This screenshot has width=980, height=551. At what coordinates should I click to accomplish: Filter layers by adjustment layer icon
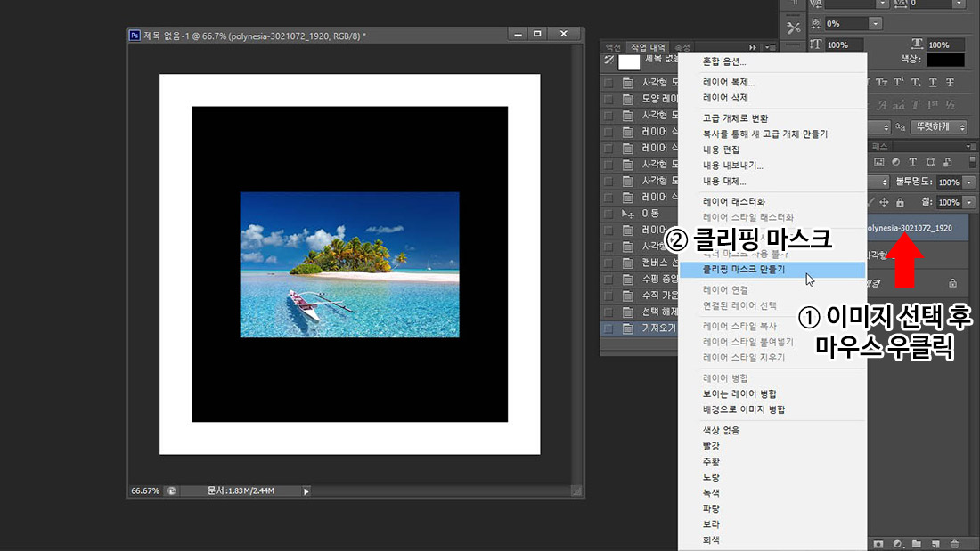coord(895,162)
